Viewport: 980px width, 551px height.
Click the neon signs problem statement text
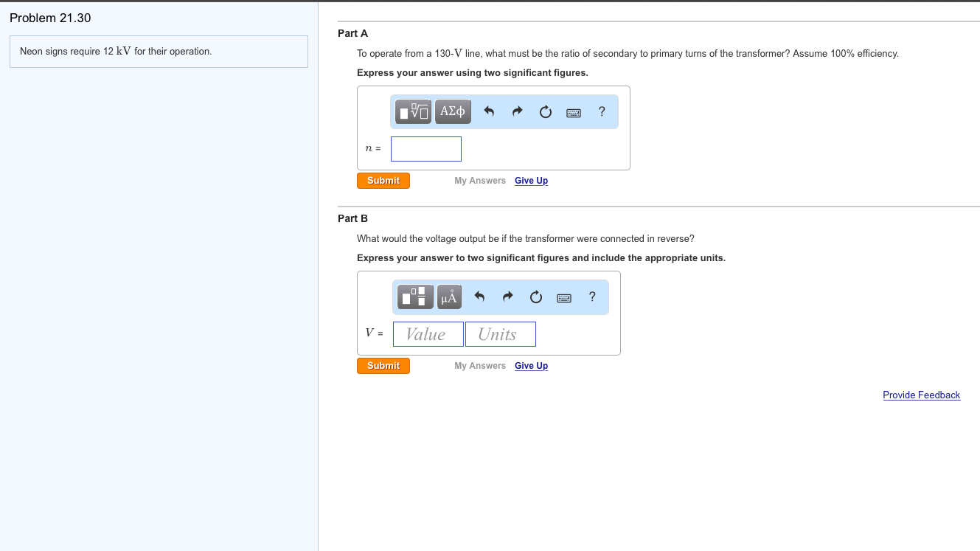click(116, 52)
